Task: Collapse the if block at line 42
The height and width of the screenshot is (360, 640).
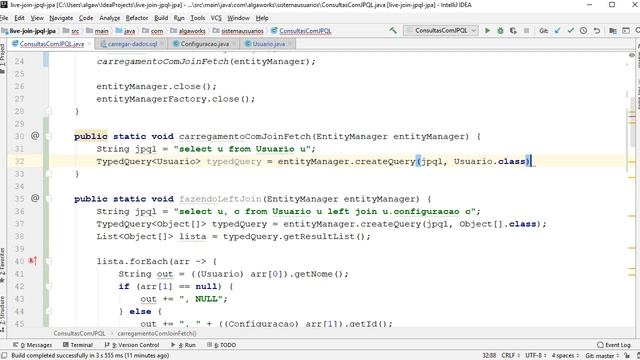Action: pos(48,286)
